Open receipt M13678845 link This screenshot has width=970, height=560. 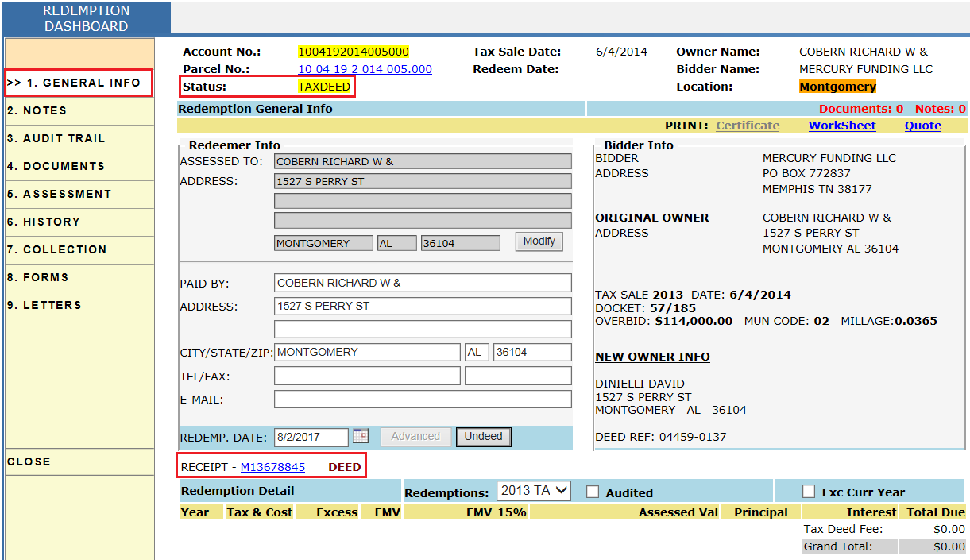point(272,467)
